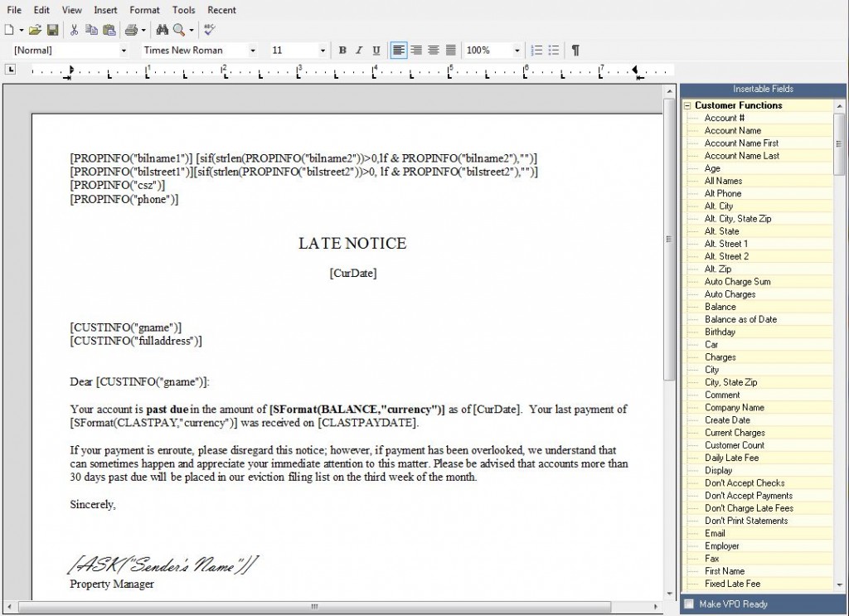This screenshot has width=849, height=616.
Task: Paste from clipboard using the Paste icon
Action: [x=109, y=31]
